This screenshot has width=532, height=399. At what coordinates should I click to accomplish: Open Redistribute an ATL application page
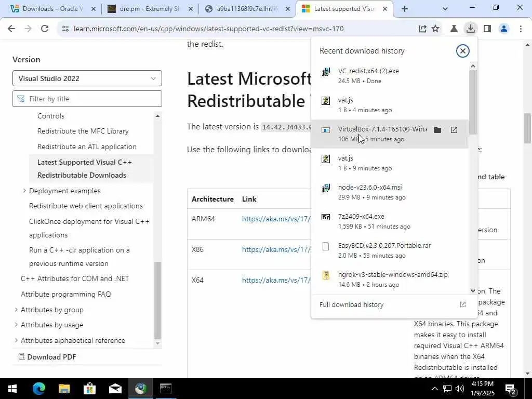tap(87, 147)
